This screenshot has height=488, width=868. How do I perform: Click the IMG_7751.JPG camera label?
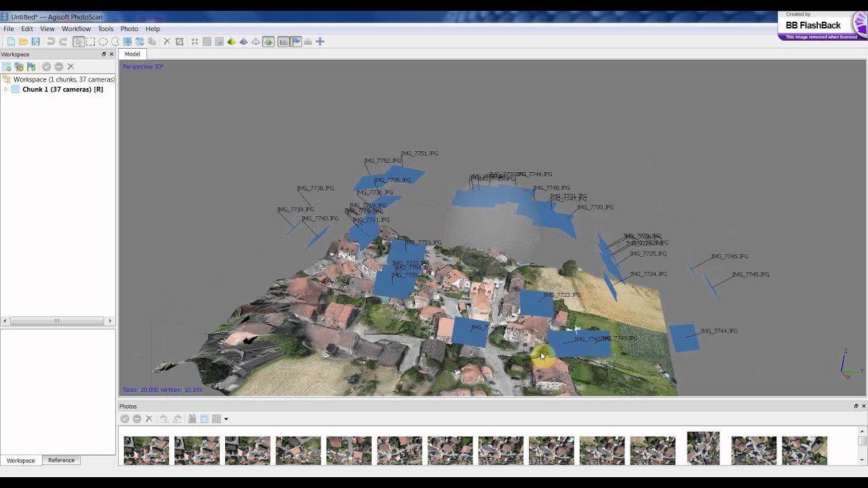420,153
